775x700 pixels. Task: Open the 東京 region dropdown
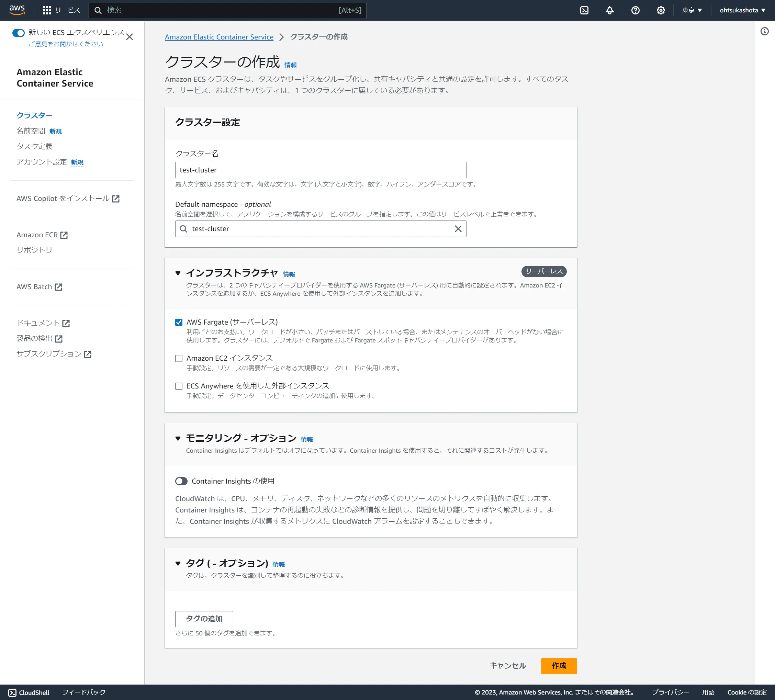coord(692,10)
